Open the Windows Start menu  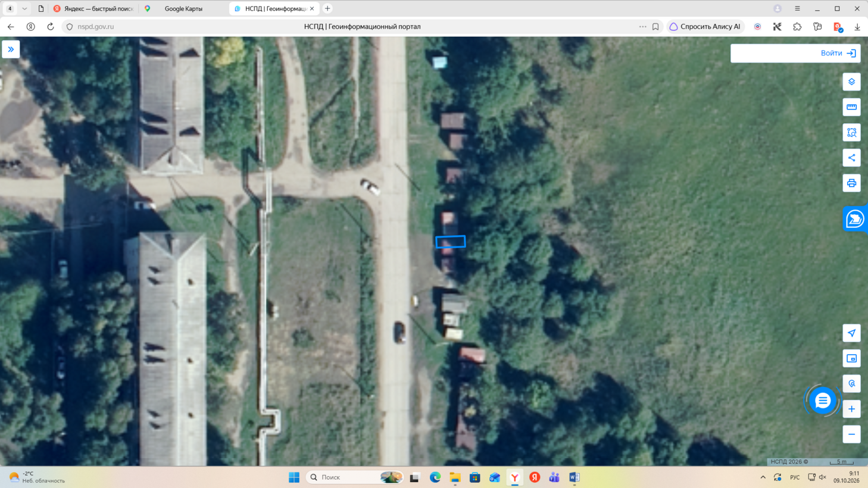tap(294, 477)
